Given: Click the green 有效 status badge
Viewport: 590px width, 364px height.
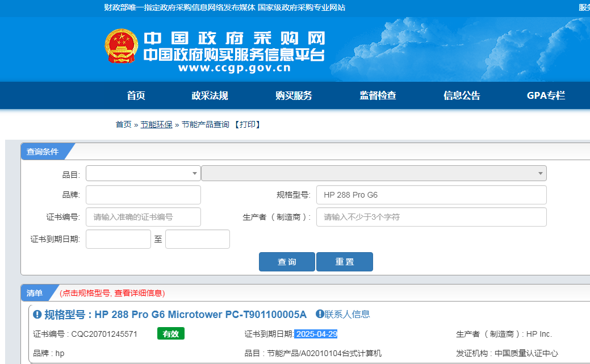Looking at the screenshot, I should point(171,333).
